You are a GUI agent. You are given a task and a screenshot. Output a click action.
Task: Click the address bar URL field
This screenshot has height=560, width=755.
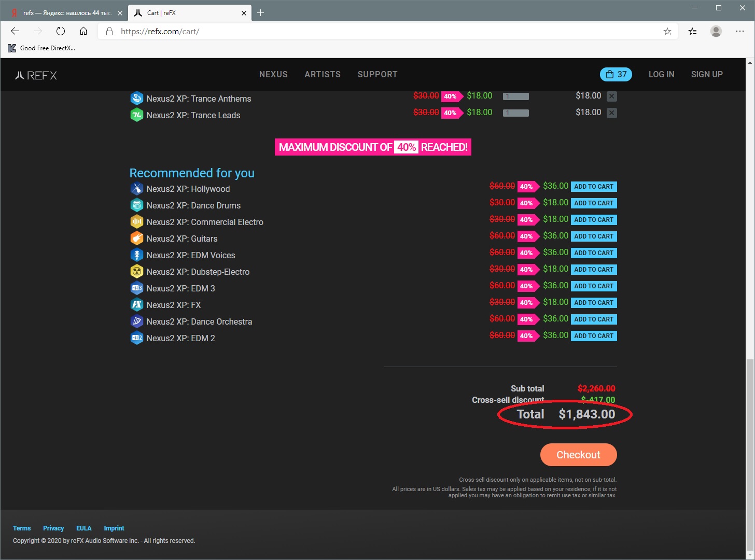click(x=389, y=32)
